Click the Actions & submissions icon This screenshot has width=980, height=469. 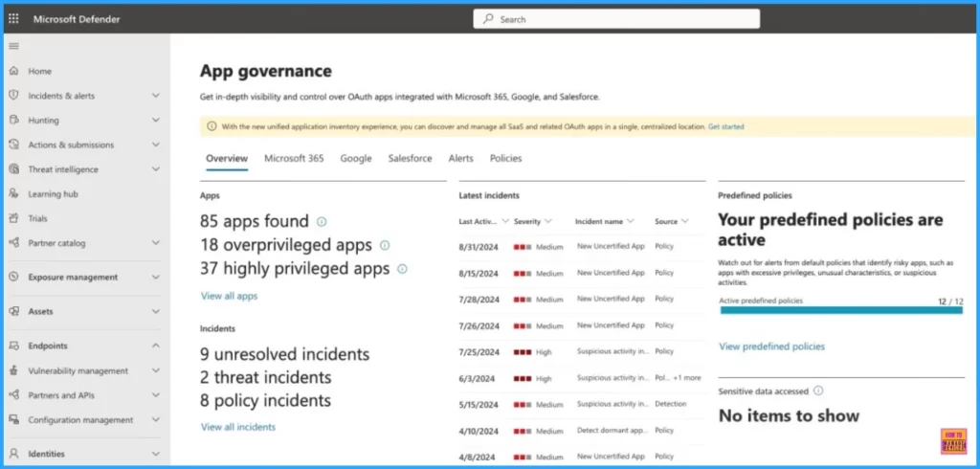tap(13, 145)
